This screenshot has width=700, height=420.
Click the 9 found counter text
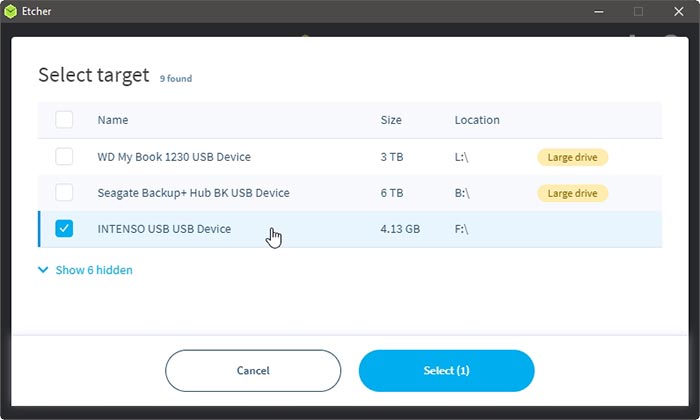point(176,79)
